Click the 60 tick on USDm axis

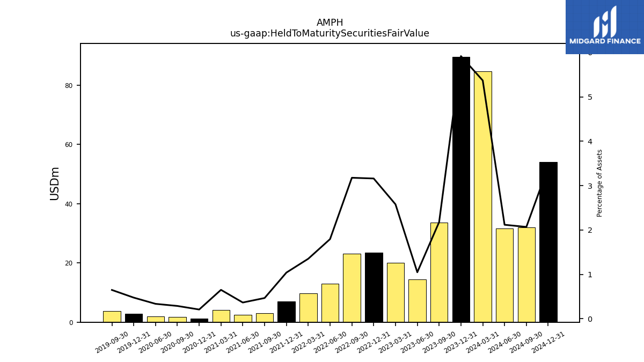[69, 145]
